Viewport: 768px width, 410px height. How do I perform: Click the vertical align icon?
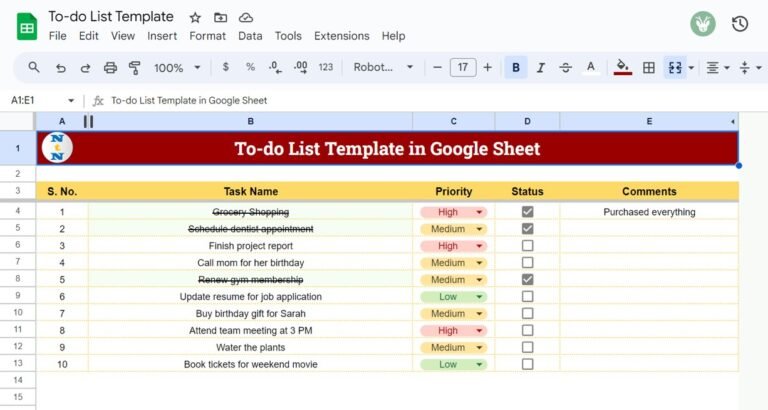[744, 68]
